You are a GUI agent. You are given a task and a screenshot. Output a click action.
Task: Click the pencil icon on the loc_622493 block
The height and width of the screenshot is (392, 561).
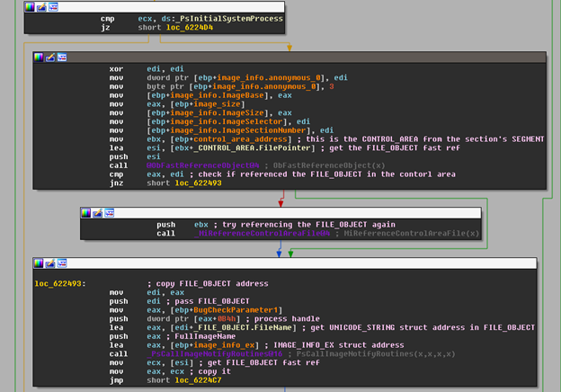[x=49, y=263]
